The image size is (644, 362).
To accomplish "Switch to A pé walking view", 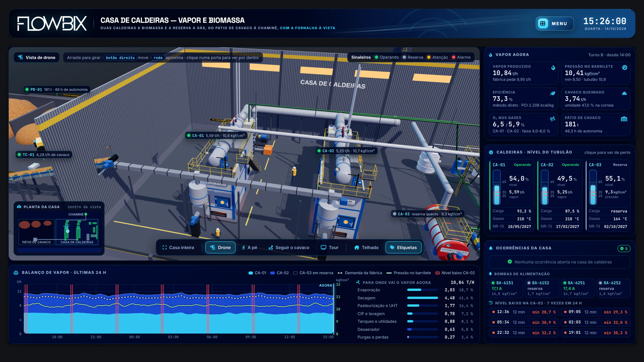I will coord(249,248).
